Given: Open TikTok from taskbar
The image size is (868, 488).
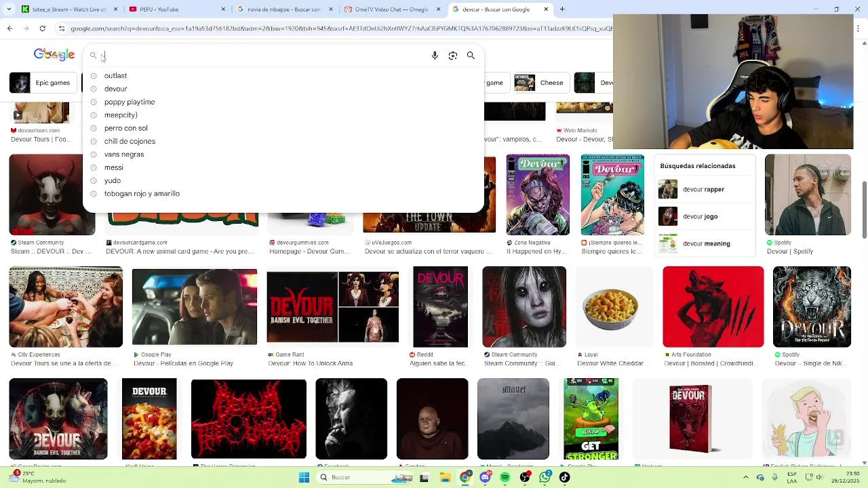Looking at the screenshot, I should click(x=565, y=477).
